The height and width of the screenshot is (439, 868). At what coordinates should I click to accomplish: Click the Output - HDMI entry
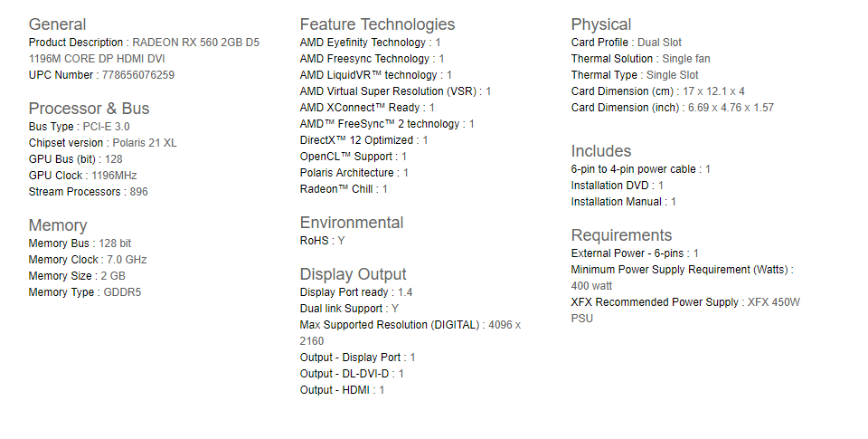(342, 390)
